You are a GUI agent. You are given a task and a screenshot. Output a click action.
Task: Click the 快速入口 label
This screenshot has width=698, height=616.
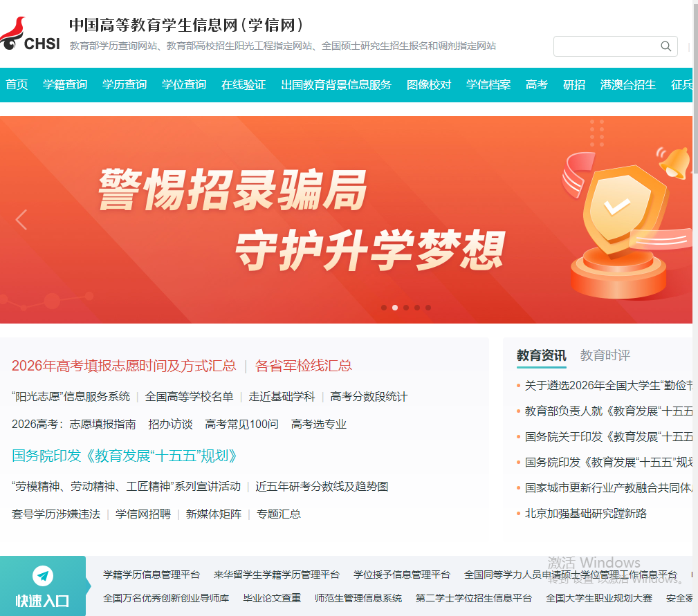(x=42, y=601)
